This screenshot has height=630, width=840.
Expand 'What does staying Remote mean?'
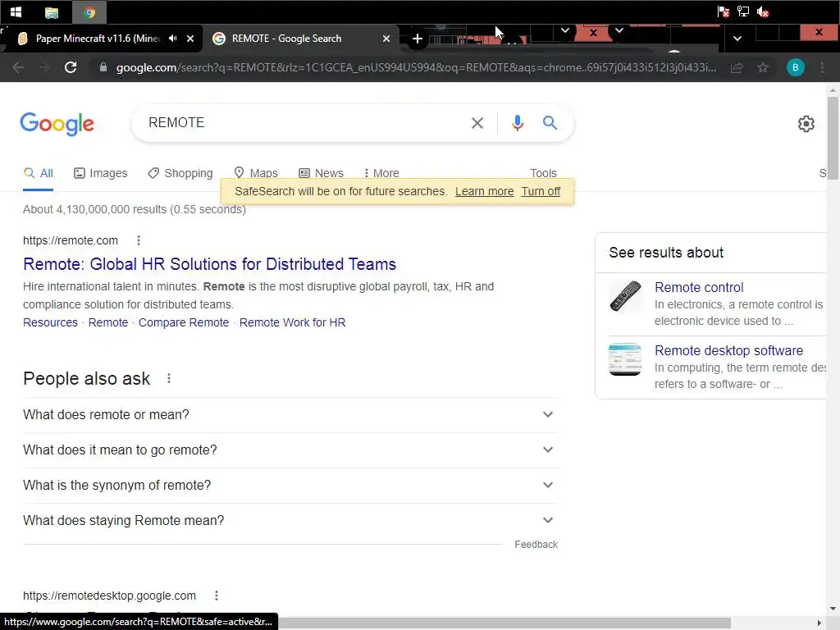point(290,521)
